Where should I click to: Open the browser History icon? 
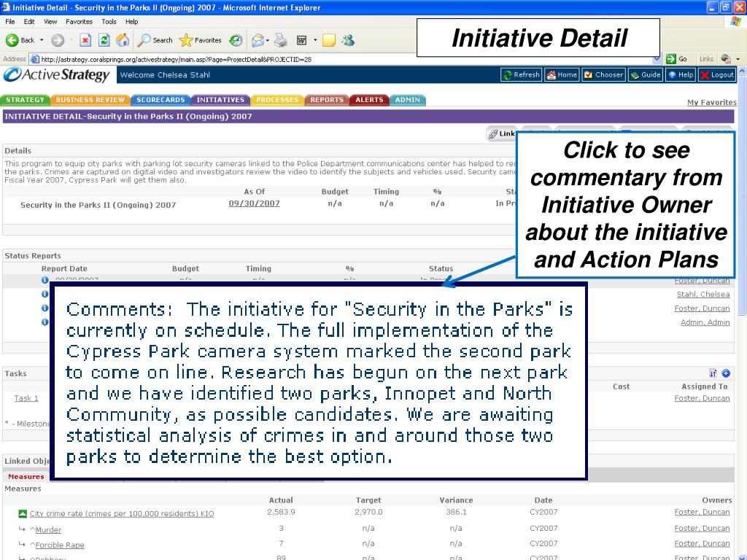(236, 41)
